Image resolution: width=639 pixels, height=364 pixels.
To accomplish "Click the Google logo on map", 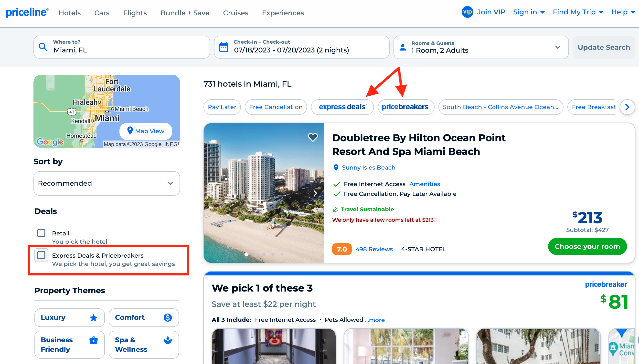I will (50, 142).
